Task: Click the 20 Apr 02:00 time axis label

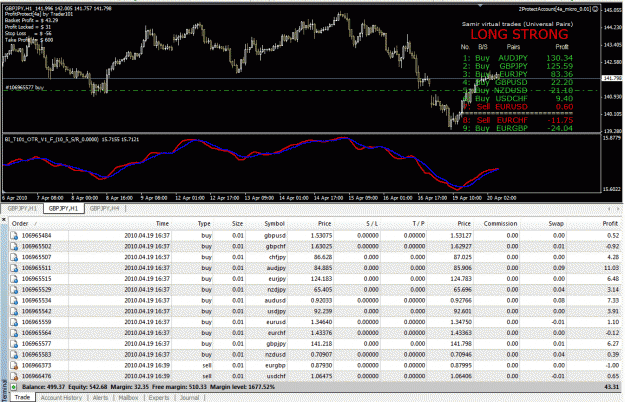Action: (x=501, y=198)
